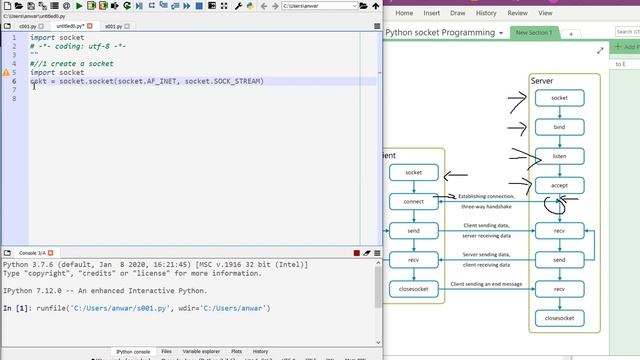The height and width of the screenshot is (360, 640).
Task: Stop debugging with the blue square
Action: 199,6
